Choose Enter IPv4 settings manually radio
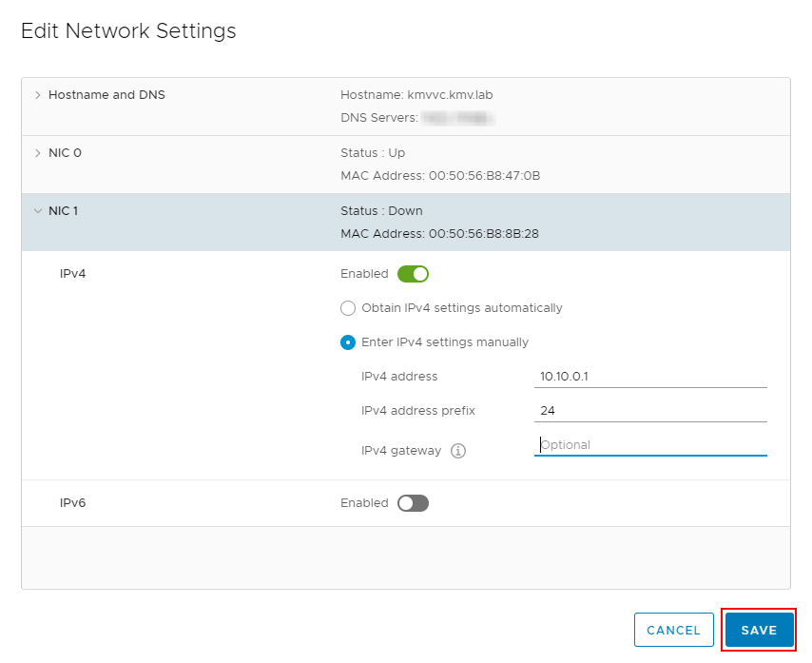This screenshot has height=663, width=812. coord(348,342)
